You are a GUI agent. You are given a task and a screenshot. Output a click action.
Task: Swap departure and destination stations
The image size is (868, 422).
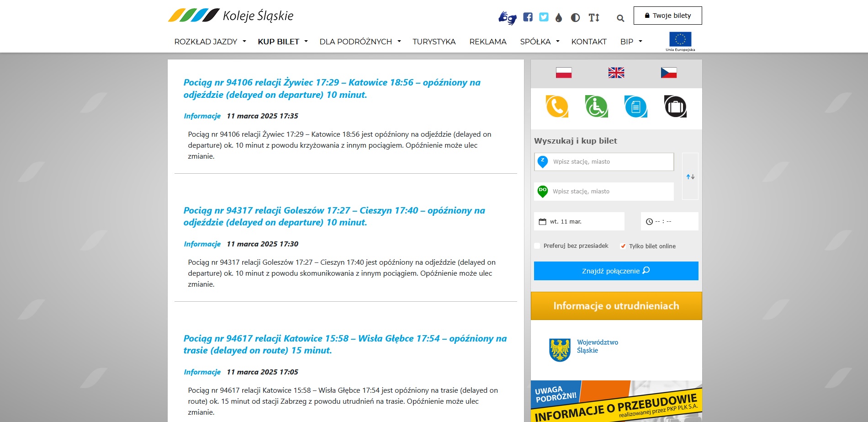[690, 176]
